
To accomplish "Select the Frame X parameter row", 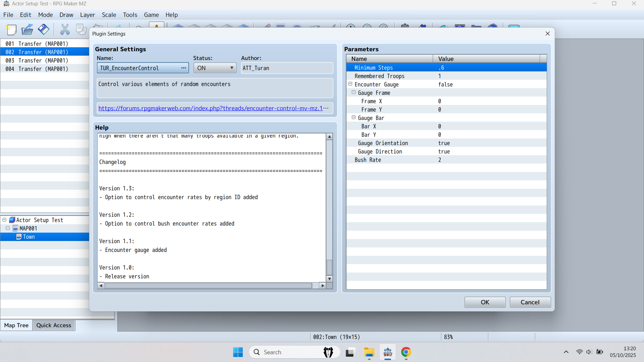I will pyautogui.click(x=446, y=101).
